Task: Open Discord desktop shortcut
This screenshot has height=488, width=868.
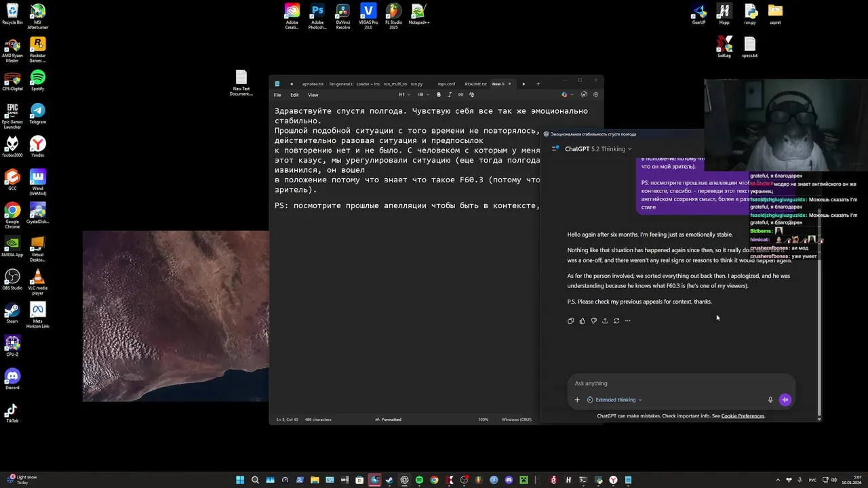Action: (x=12, y=379)
